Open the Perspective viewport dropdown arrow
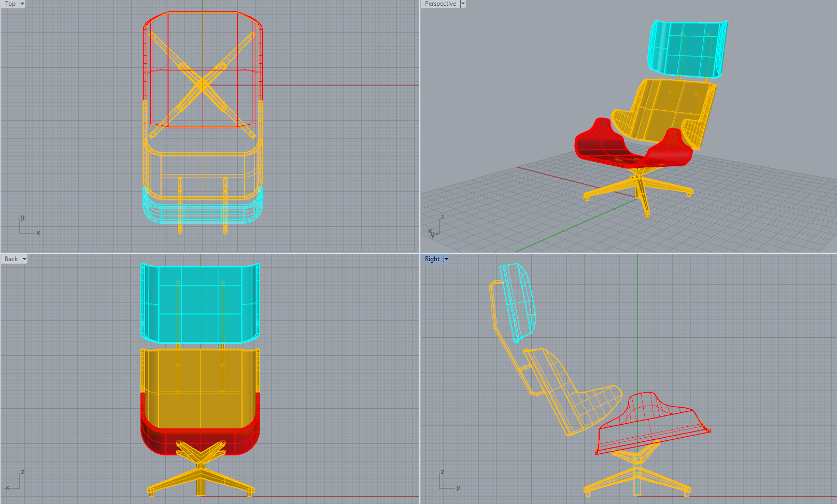The height and width of the screenshot is (504, 837). [x=463, y=4]
